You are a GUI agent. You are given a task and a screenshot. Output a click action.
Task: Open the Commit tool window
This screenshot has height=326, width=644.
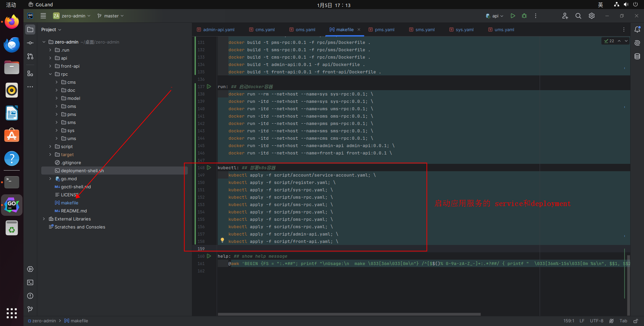tap(30, 43)
